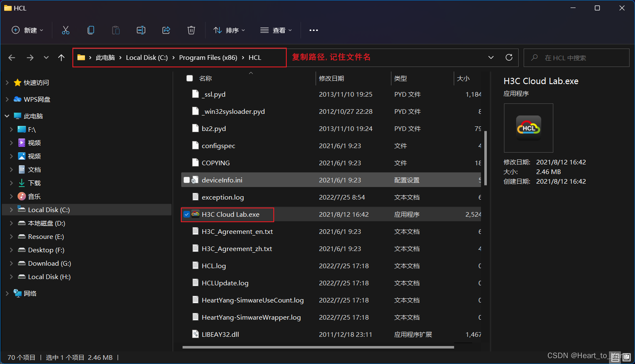Go up one folder level arrow
The image size is (635, 364).
[62, 58]
